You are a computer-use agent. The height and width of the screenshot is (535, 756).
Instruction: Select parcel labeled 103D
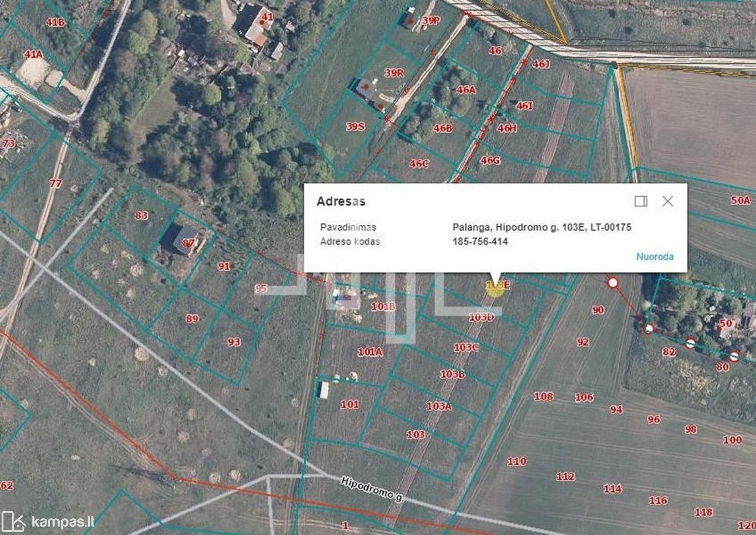[x=481, y=317]
